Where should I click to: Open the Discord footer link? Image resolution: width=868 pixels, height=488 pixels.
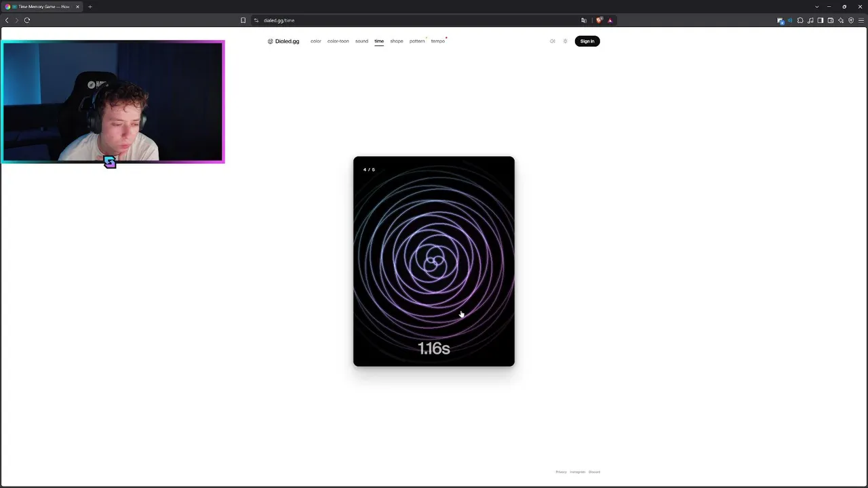(594, 472)
